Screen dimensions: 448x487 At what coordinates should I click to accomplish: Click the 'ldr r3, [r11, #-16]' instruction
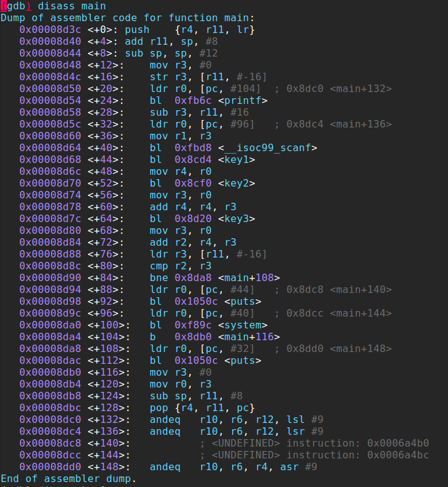(x=209, y=254)
